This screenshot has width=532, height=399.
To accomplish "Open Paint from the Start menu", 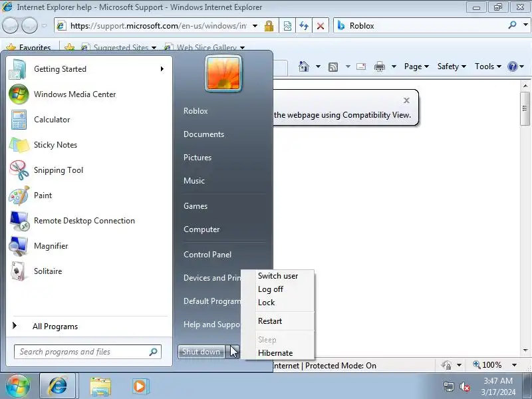I will click(88, 196).
